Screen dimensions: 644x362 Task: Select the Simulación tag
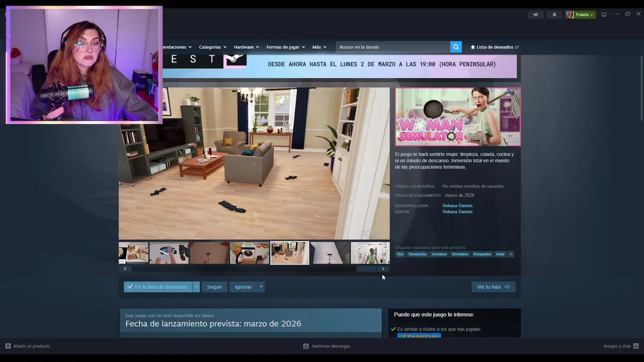click(x=417, y=254)
